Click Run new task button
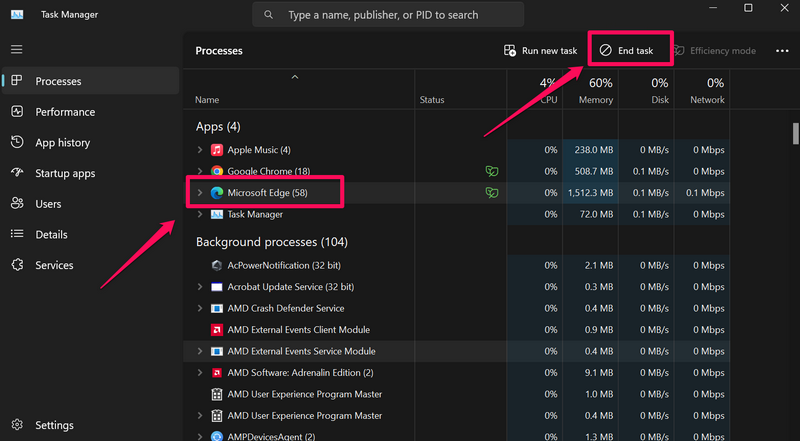This screenshot has width=800, height=441. (541, 50)
